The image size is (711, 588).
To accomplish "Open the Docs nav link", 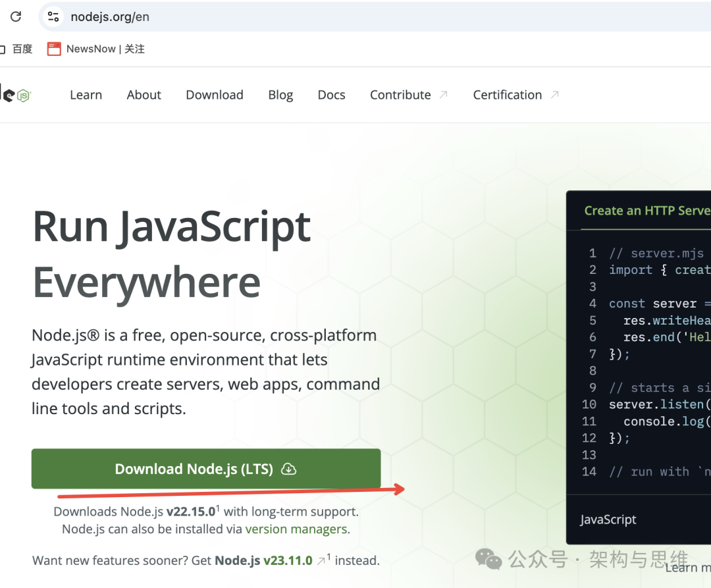I will coord(331,95).
